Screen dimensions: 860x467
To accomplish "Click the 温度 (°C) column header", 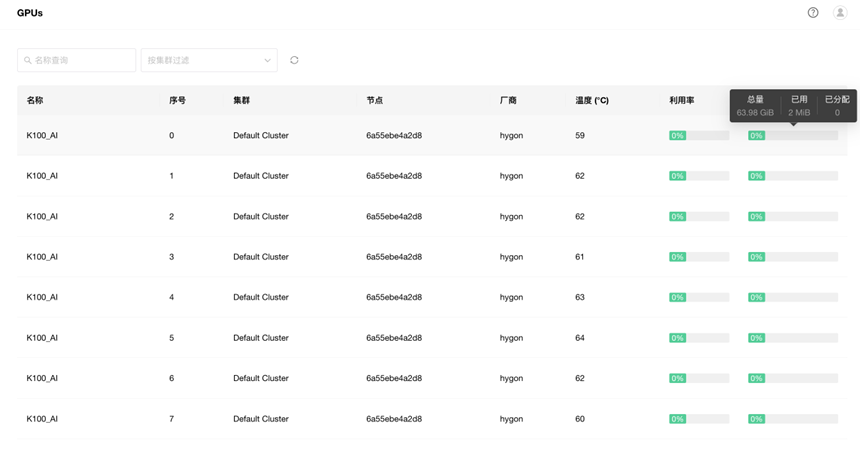I will (x=592, y=100).
